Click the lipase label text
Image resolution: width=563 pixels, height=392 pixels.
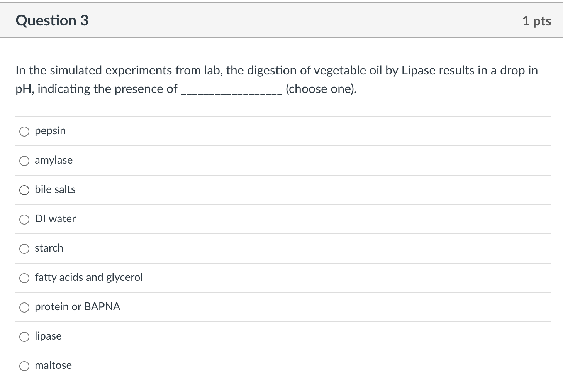pos(48,336)
